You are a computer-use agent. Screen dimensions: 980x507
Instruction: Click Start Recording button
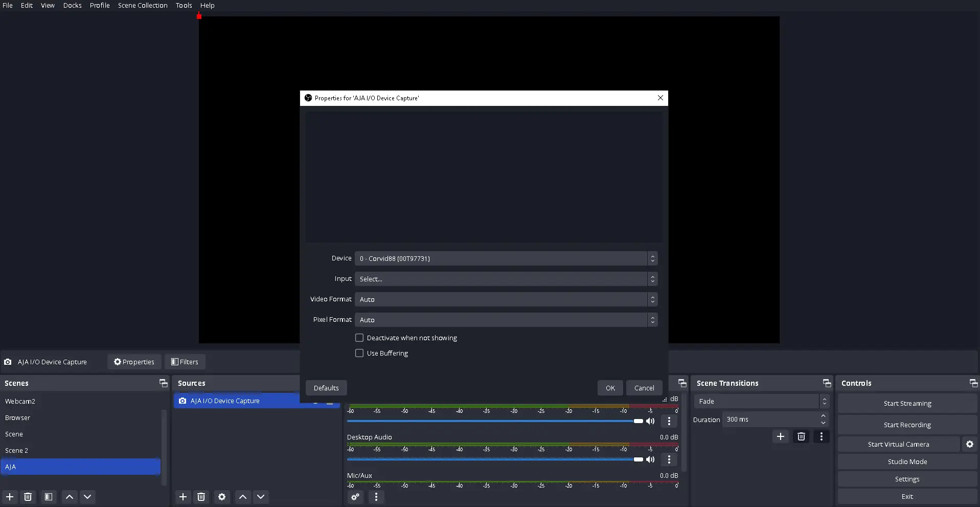point(907,425)
